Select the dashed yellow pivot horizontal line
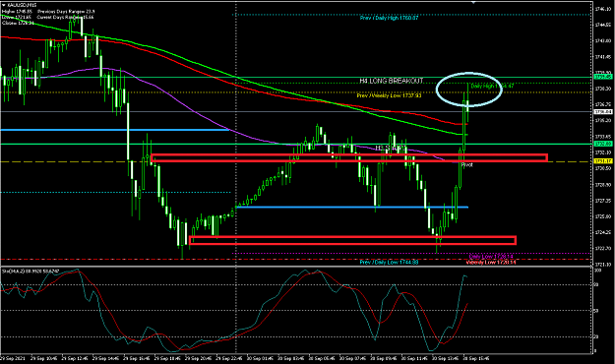615x364 pixels. (x=296, y=161)
